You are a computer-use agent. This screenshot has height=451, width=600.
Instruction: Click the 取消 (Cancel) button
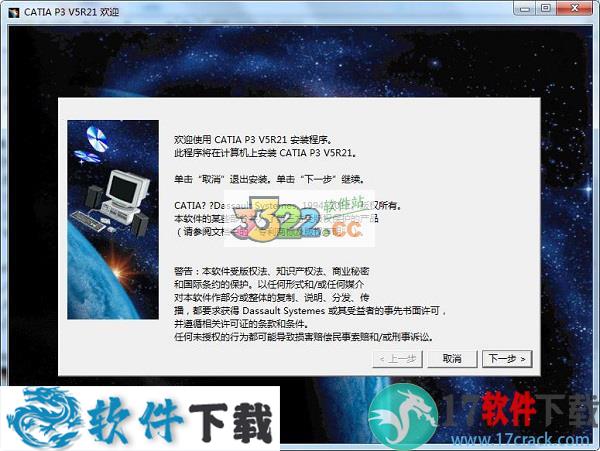point(452,359)
